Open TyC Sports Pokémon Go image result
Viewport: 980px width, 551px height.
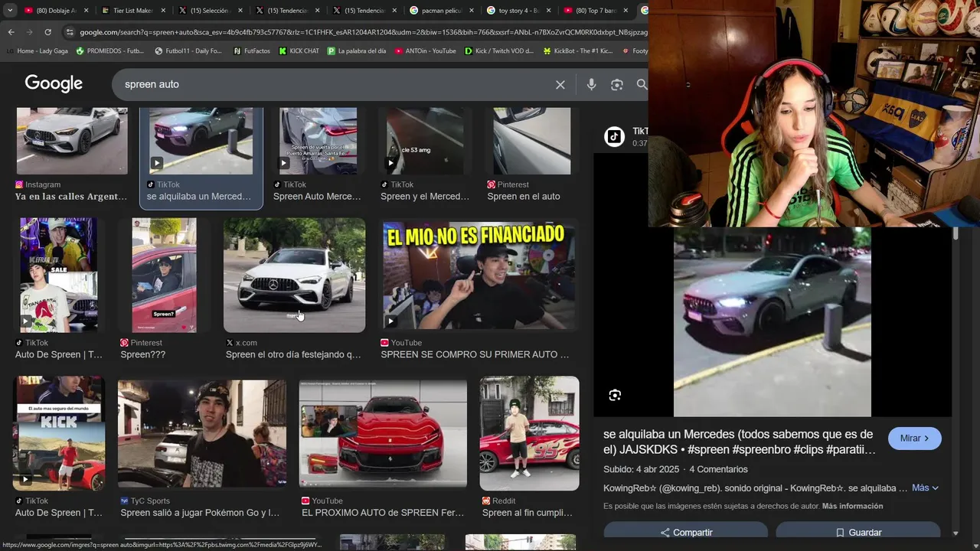coord(202,433)
